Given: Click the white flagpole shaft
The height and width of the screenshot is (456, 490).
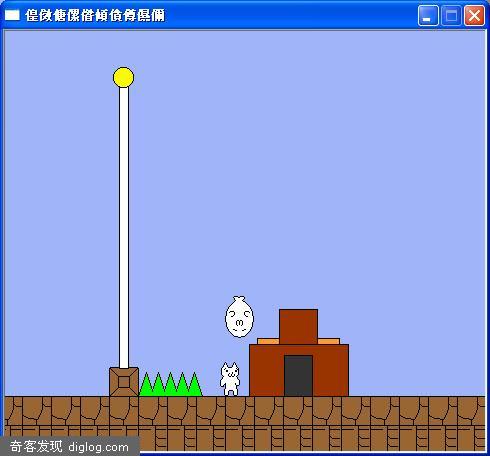Looking at the screenshot, I should [124, 227].
